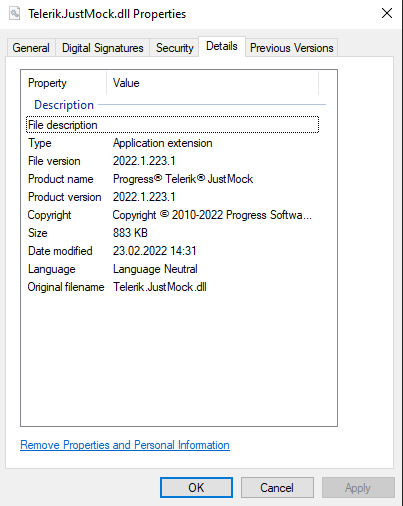
Task: Select the Original filename label
Action: pos(66,287)
